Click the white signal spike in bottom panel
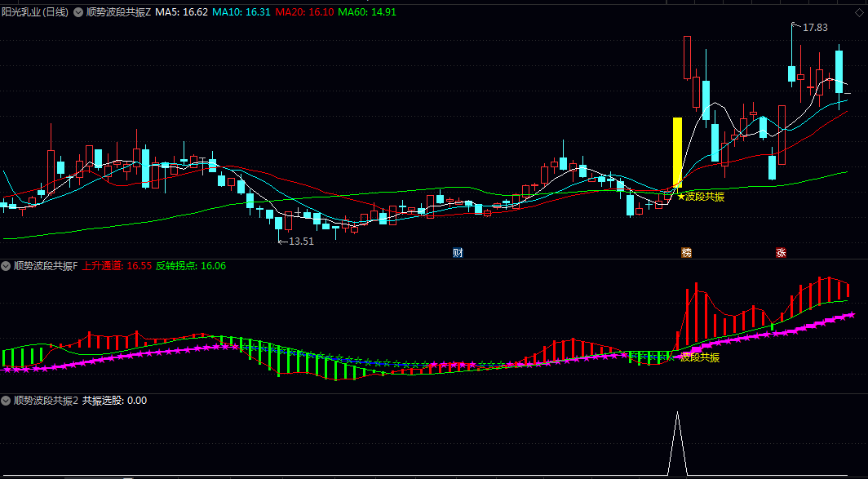 (x=678, y=443)
